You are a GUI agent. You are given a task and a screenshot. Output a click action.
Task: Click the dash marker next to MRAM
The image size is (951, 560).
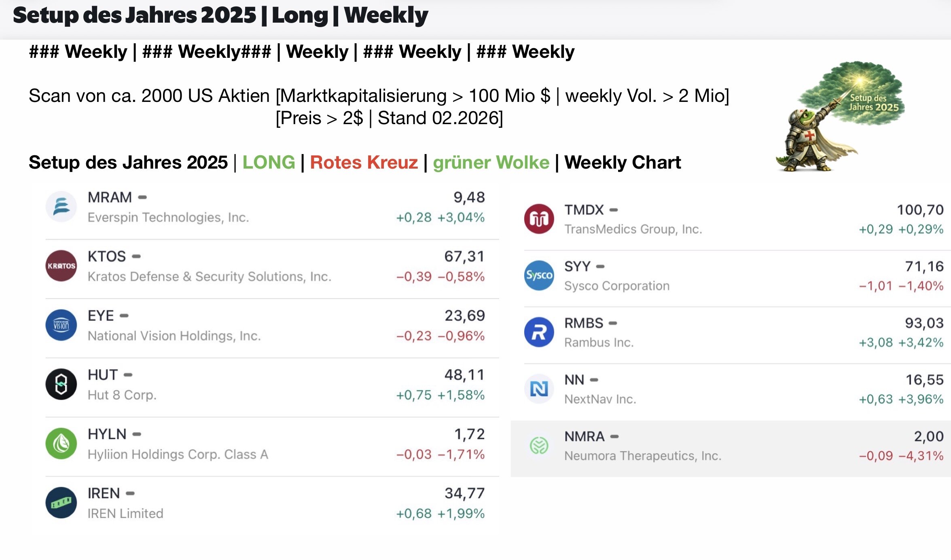point(142,198)
